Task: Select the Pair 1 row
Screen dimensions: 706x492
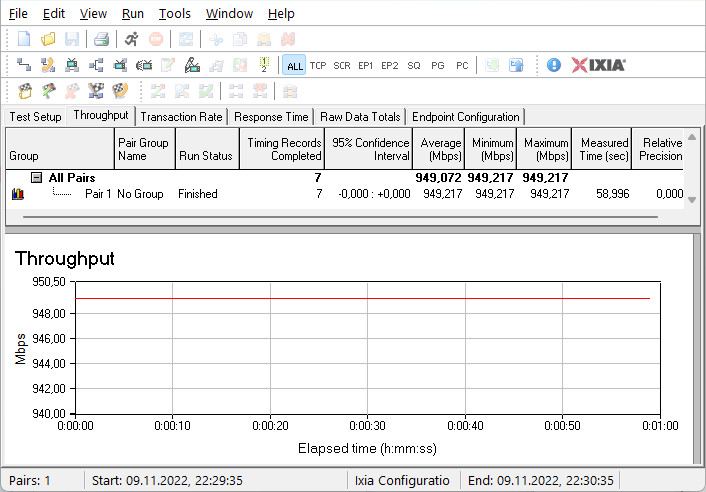Action: pyautogui.click(x=345, y=194)
